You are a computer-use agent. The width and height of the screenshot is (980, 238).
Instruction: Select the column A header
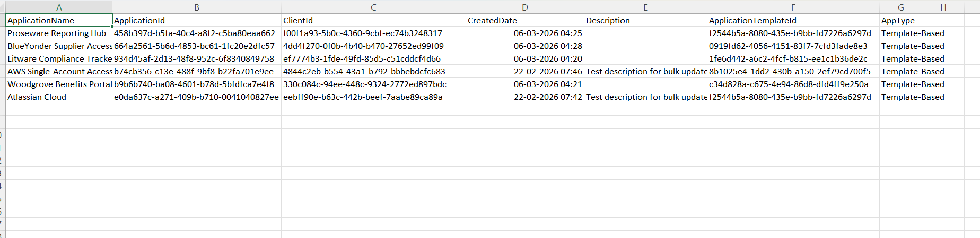point(59,7)
